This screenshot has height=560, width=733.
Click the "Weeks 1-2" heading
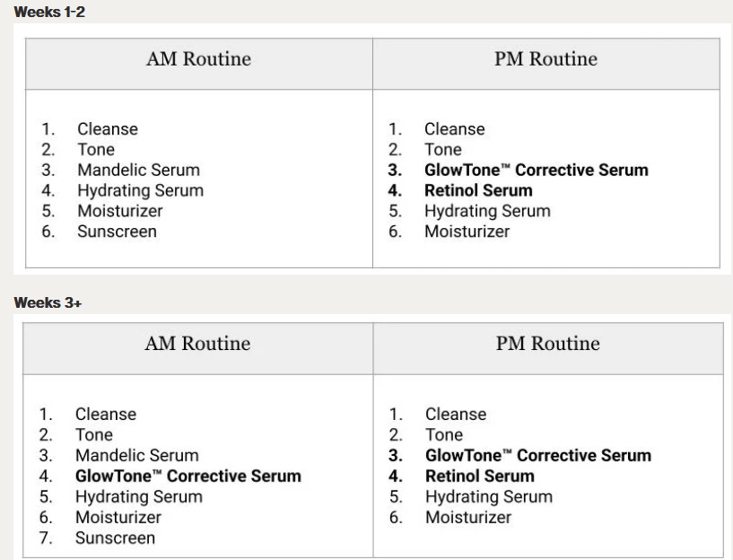pyautogui.click(x=49, y=12)
